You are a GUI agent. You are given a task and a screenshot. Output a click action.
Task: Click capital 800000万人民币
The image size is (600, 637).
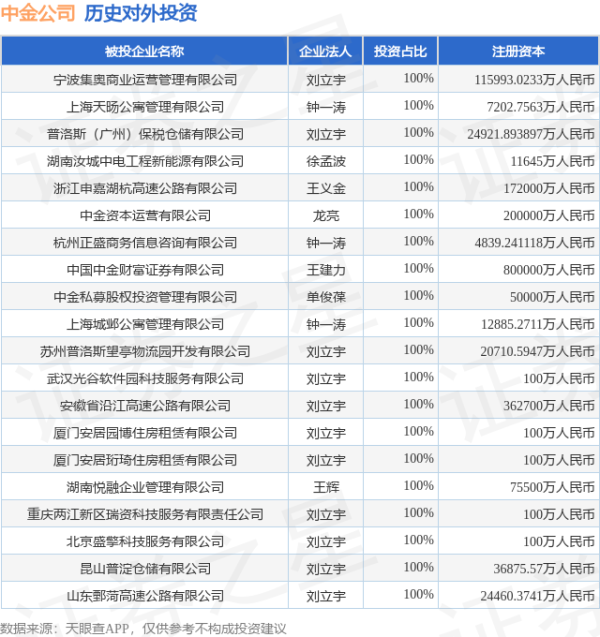(549, 271)
